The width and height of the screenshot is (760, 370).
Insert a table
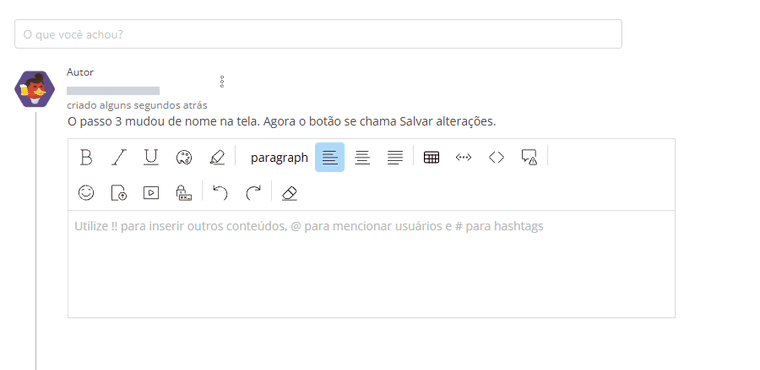431,157
